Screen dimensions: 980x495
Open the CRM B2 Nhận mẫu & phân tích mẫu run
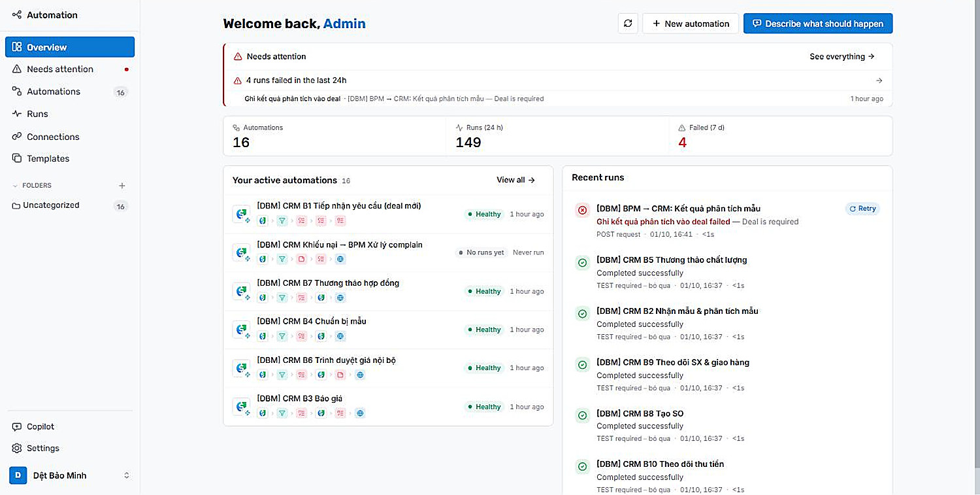727,324
